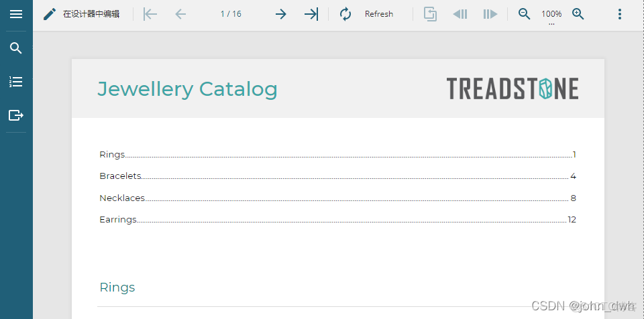Go to last page
Screen dimensions: 644x319
pos(311,14)
